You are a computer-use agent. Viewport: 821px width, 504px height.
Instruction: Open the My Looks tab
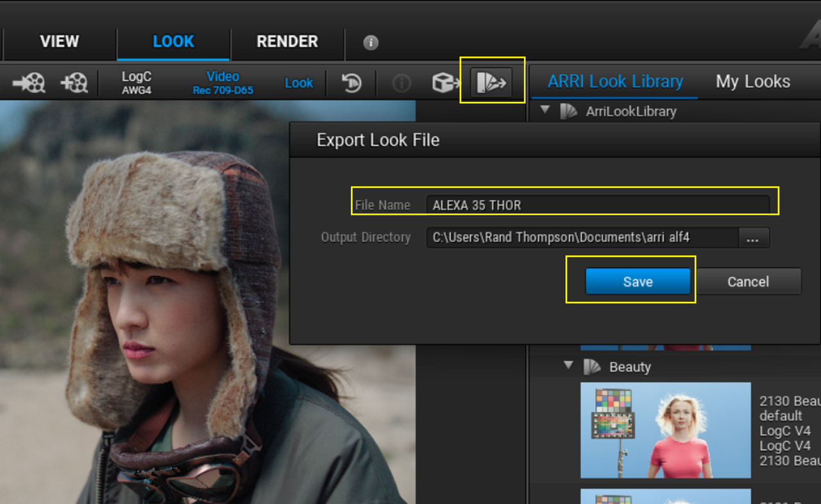(x=753, y=81)
